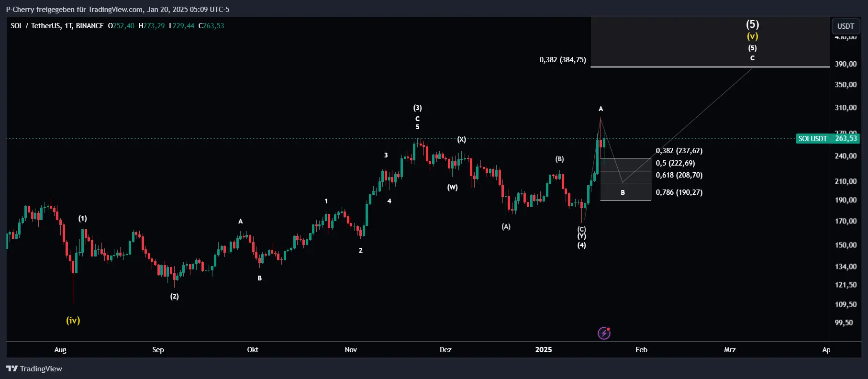
Task: Click the (2) wave label
Action: pyautogui.click(x=175, y=296)
